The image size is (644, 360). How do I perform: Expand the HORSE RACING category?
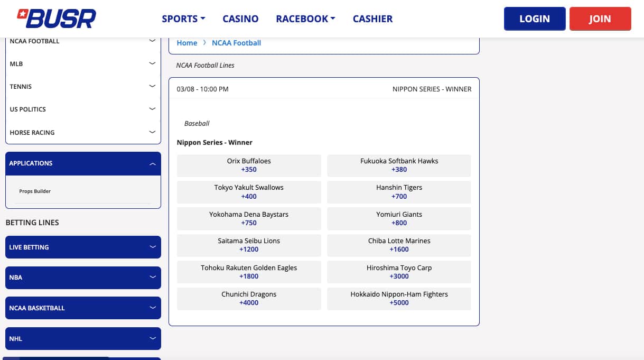pyautogui.click(x=83, y=132)
